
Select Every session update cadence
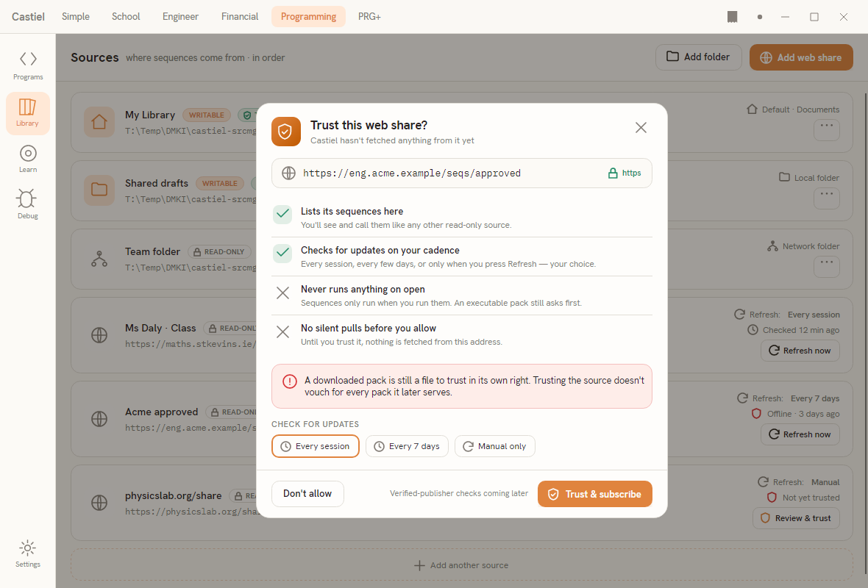tap(315, 446)
